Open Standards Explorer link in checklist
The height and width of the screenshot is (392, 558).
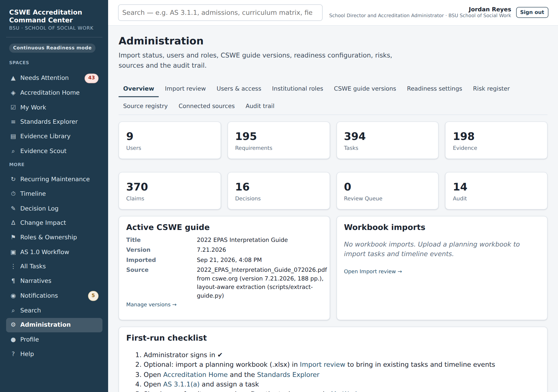click(288, 375)
